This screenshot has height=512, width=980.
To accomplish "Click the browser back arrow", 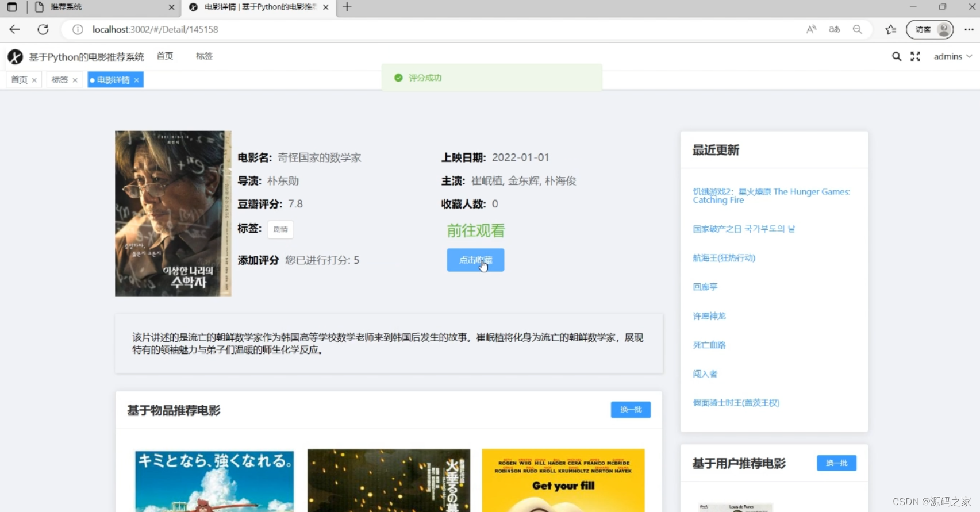I will [14, 29].
